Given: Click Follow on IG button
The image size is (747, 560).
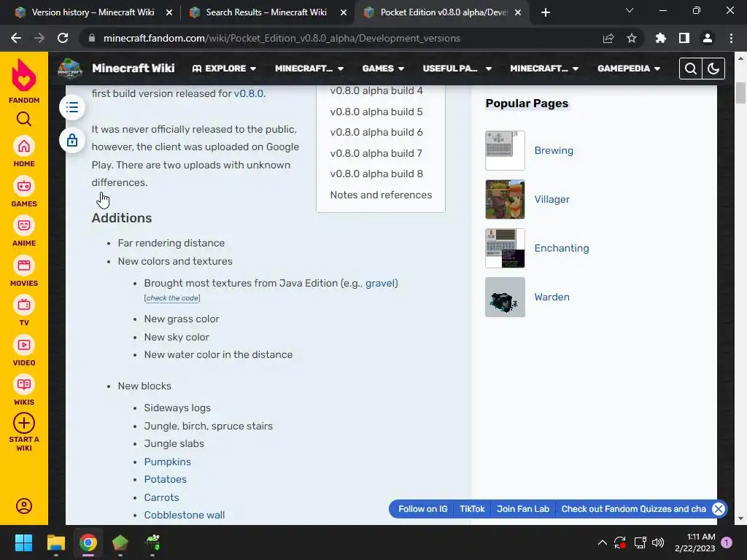Looking at the screenshot, I should click(x=422, y=509).
